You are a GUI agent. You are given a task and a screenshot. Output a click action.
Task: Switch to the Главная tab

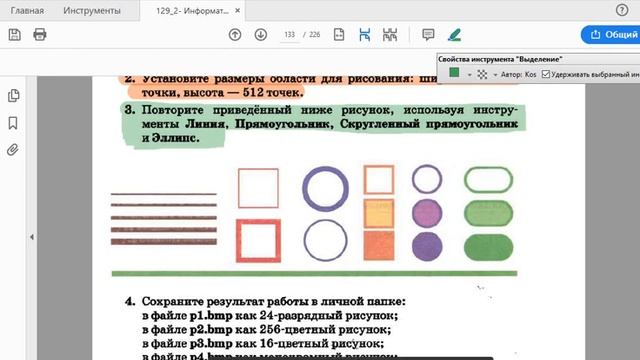tap(27, 11)
